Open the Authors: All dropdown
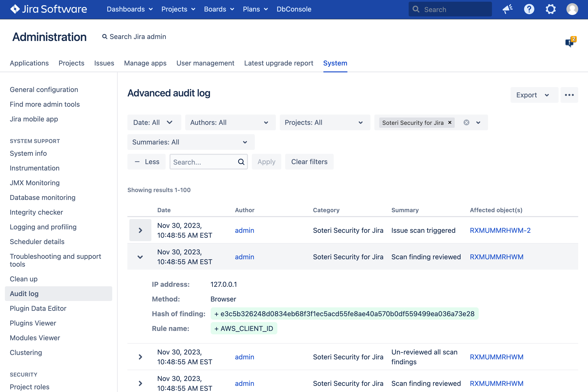Image resolution: width=588 pixels, height=392 pixels. [230, 122]
